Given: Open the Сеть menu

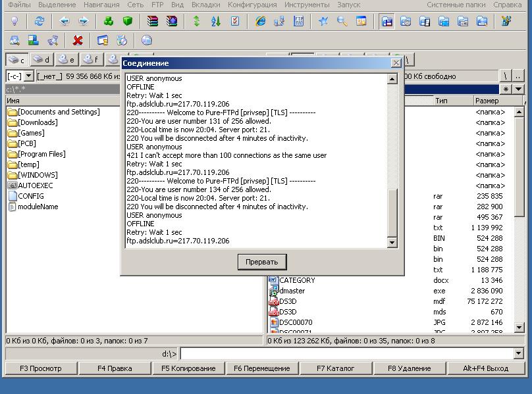Looking at the screenshot, I should click(136, 5).
